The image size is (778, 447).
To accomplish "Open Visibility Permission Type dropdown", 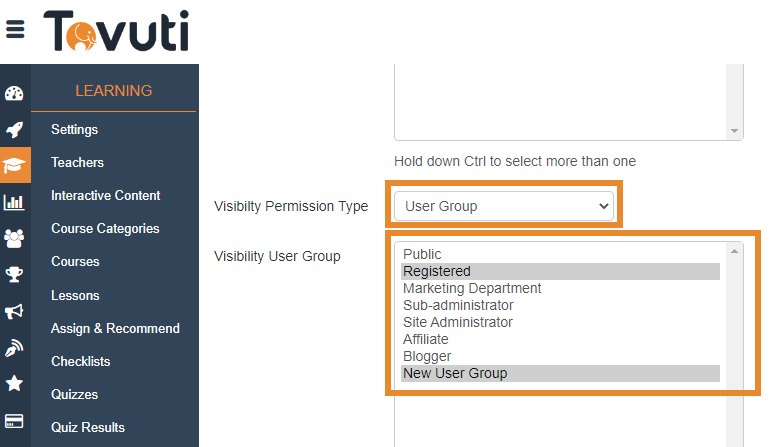I will coord(502,206).
